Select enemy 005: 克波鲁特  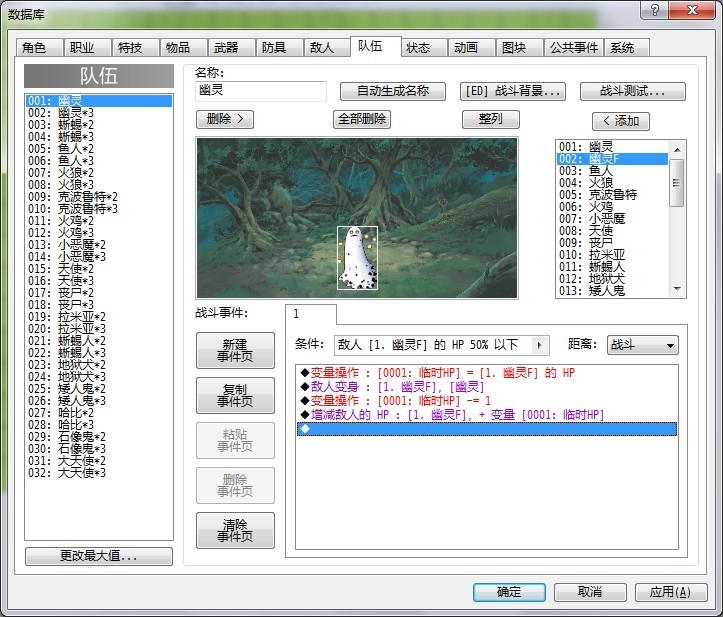(x=612, y=195)
